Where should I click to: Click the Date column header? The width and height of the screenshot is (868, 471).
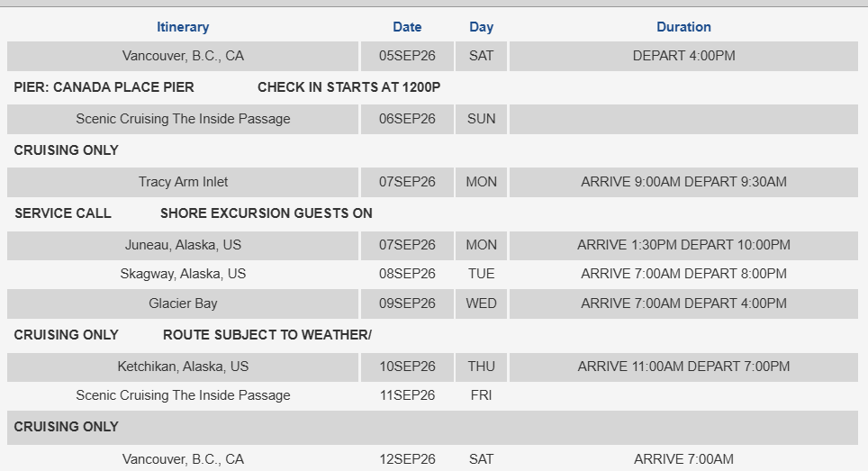tap(407, 27)
